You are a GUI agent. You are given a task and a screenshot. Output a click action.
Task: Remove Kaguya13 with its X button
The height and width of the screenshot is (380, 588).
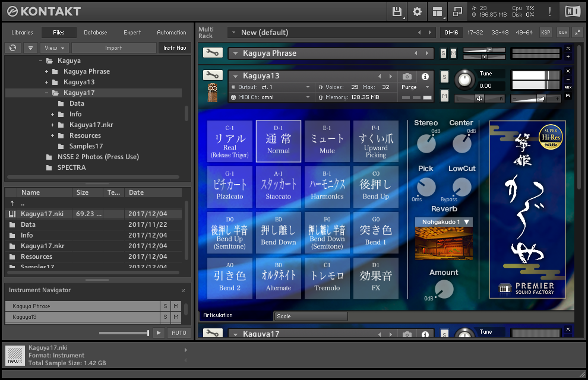568,71
